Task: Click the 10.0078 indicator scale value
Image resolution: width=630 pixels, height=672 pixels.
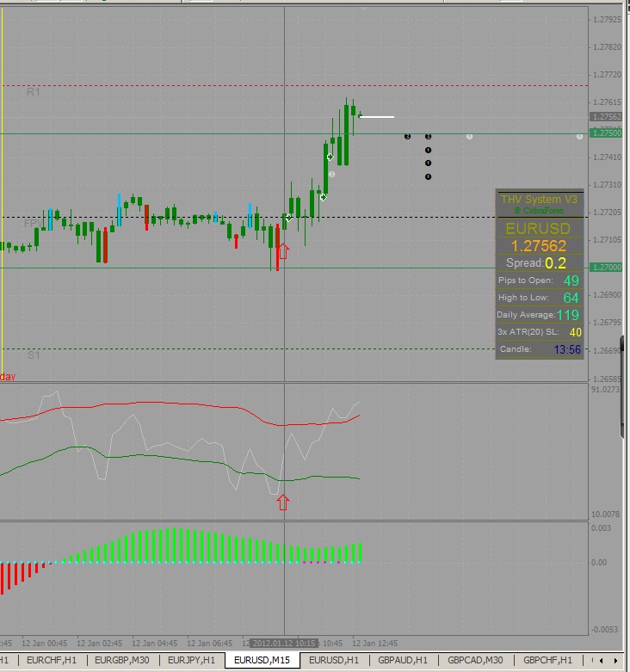Action: tap(605, 514)
